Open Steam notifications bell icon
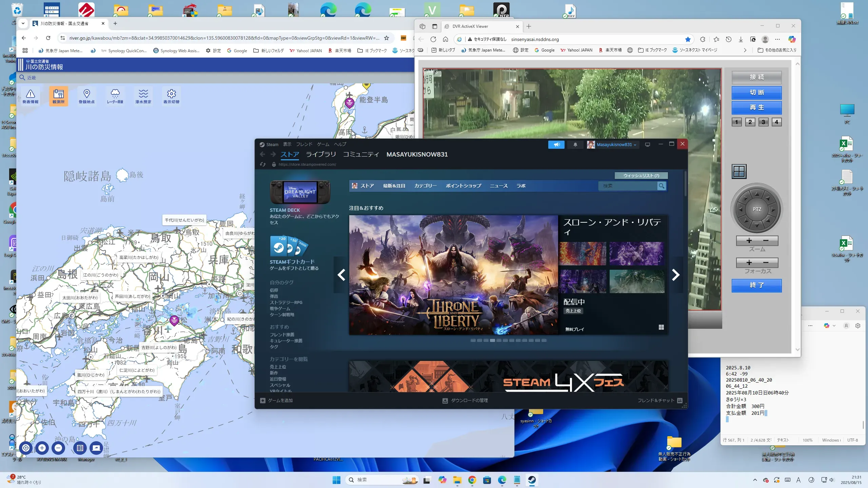 pos(575,145)
